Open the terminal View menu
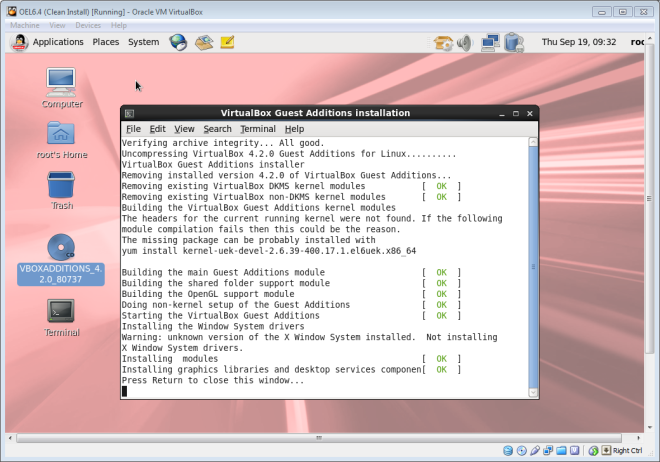Screen dimensions: 660x462 tap(184, 129)
